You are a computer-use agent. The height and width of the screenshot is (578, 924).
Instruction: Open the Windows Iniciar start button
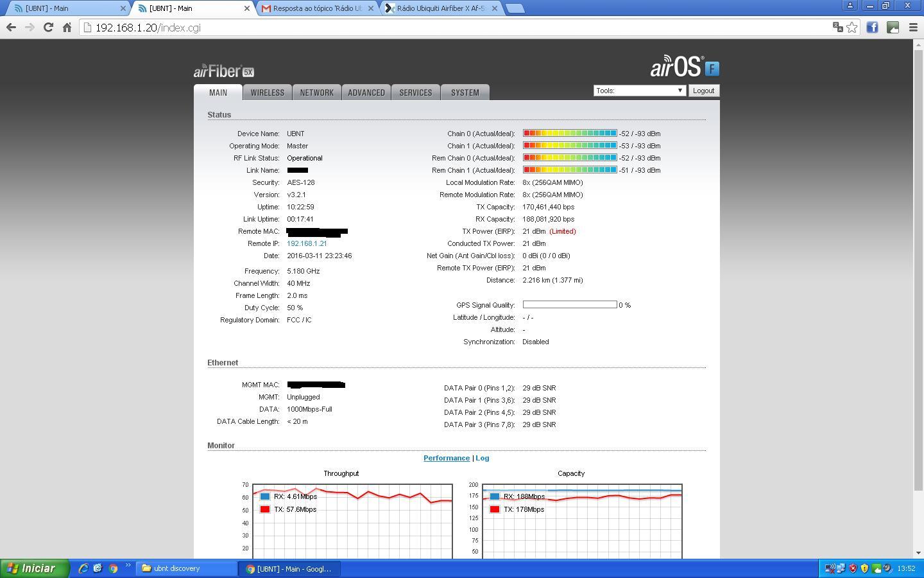pos(35,568)
